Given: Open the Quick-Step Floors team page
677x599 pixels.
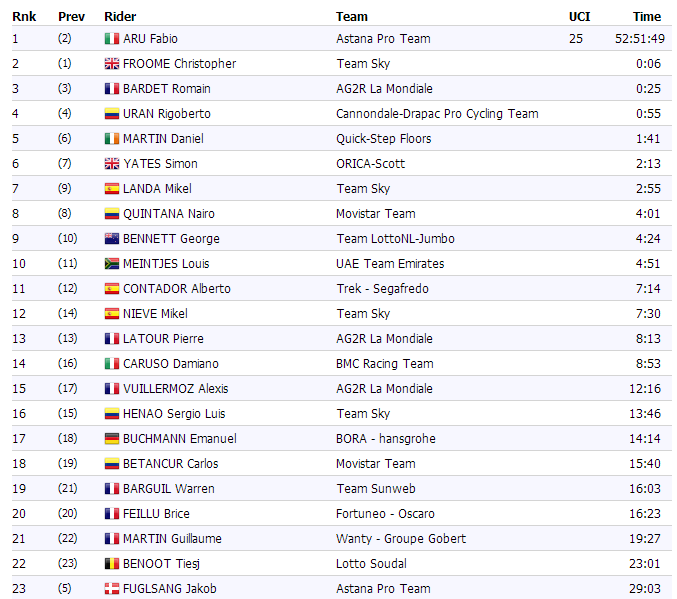Looking at the screenshot, I should click(384, 139).
